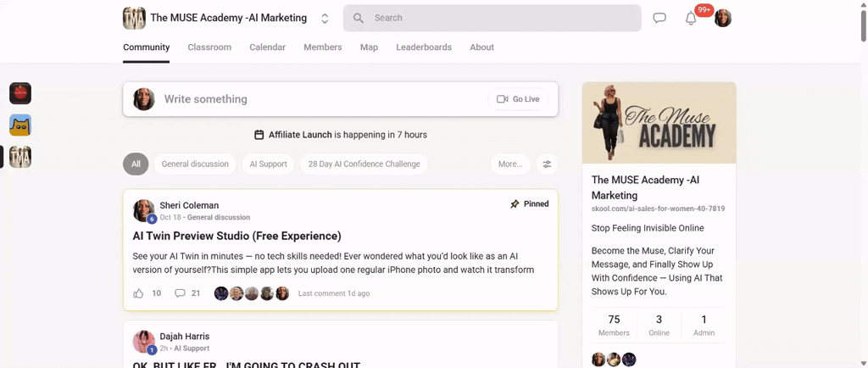Expand the community switcher arrows

pyautogui.click(x=325, y=18)
